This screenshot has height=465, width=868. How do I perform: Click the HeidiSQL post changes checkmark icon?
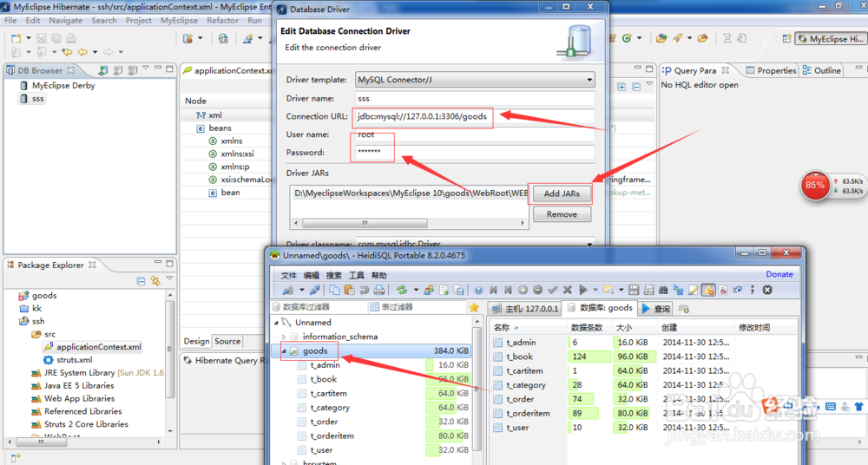[552, 290]
